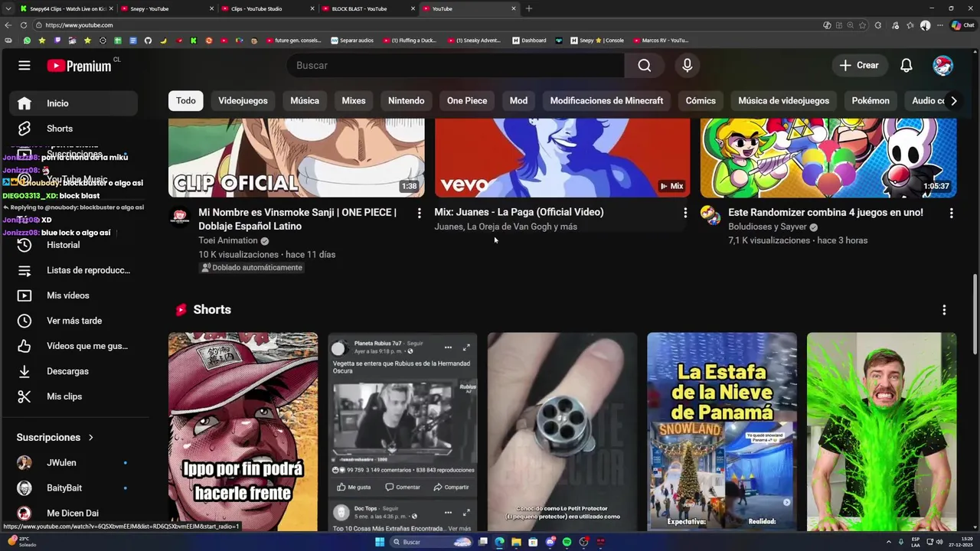Switch to Clips - YouTube Studio tab
Screen dimensions: 980x551
pyautogui.click(x=268, y=8)
